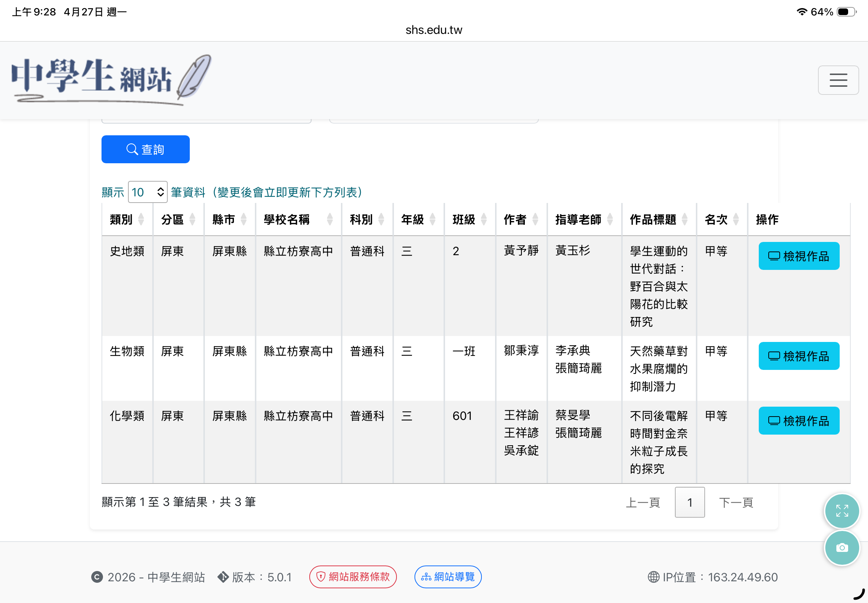Image resolution: width=868 pixels, height=603 pixels.
Task: View the 史地類 work by 黃予靜
Action: pos(798,256)
